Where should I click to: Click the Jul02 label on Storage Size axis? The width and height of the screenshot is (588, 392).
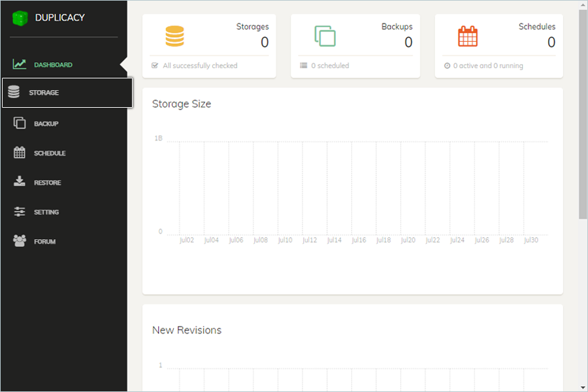pos(187,240)
